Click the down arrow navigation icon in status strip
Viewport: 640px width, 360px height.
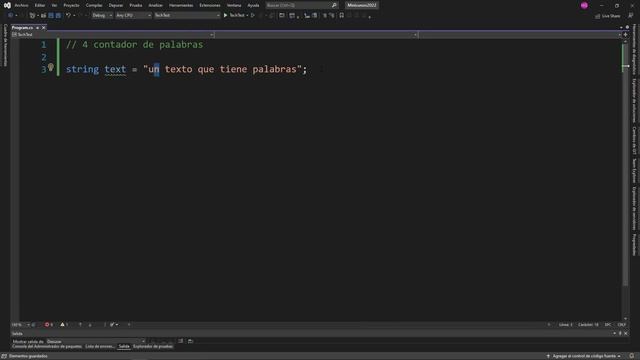(x=90, y=325)
